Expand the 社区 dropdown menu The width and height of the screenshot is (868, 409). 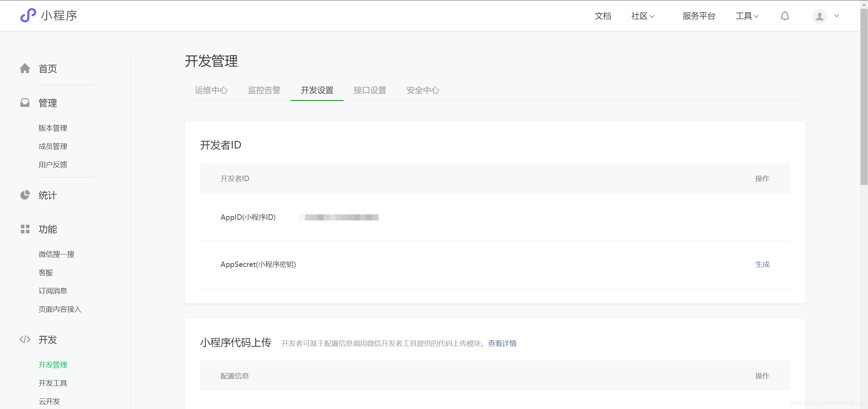coord(643,16)
